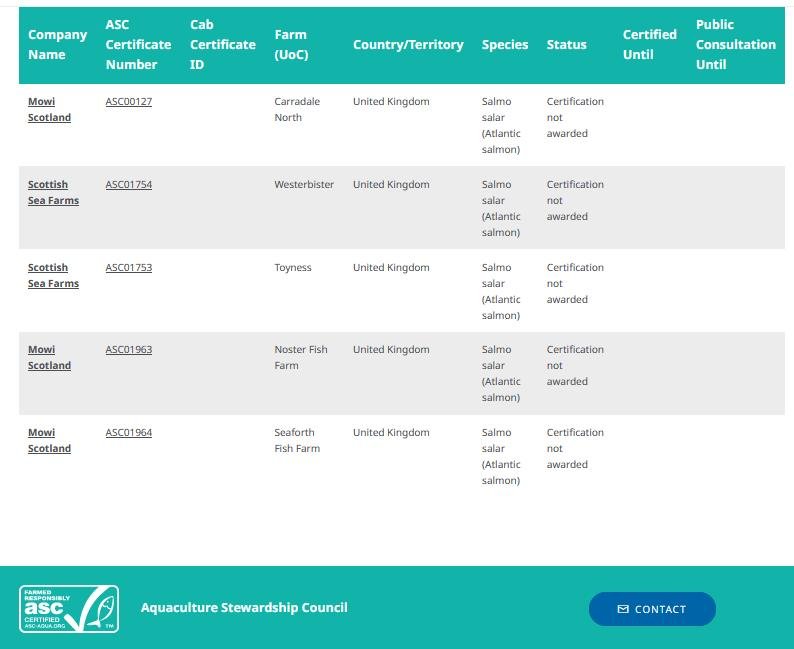Click the Public Consultation Until column header
The height and width of the screenshot is (649, 794).
(x=735, y=45)
